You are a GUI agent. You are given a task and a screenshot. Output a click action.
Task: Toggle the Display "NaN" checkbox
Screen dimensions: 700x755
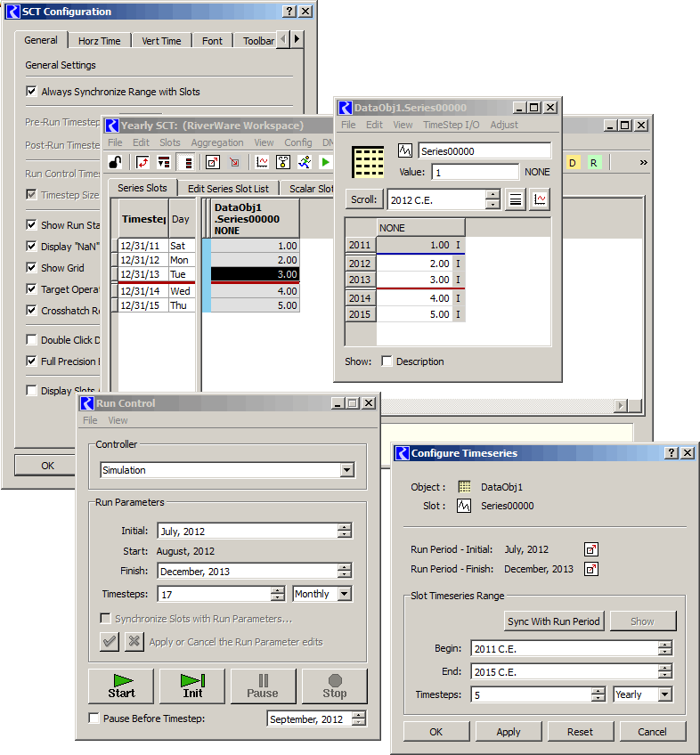coord(31,246)
